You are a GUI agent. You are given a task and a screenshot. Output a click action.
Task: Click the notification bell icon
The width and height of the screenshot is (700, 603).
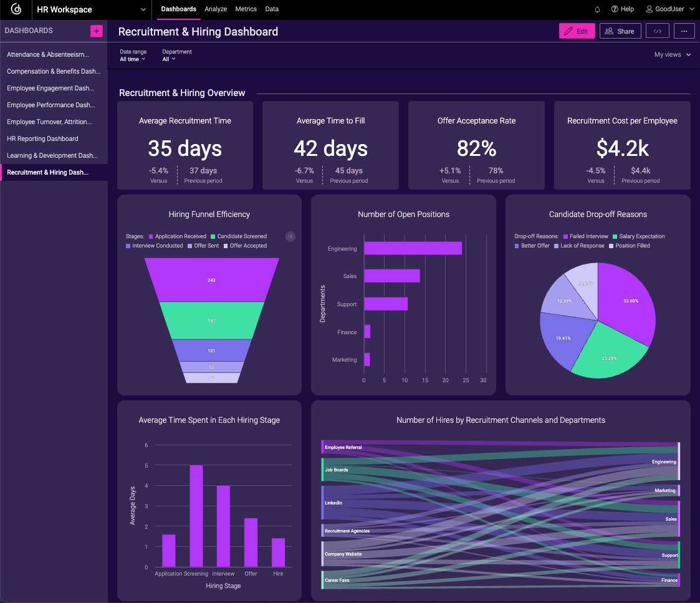coord(597,9)
